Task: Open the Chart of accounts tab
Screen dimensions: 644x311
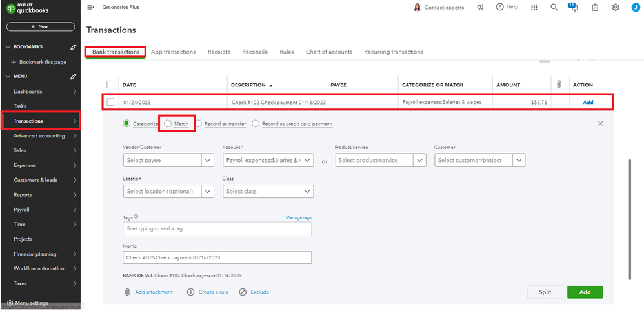Action: [328, 52]
